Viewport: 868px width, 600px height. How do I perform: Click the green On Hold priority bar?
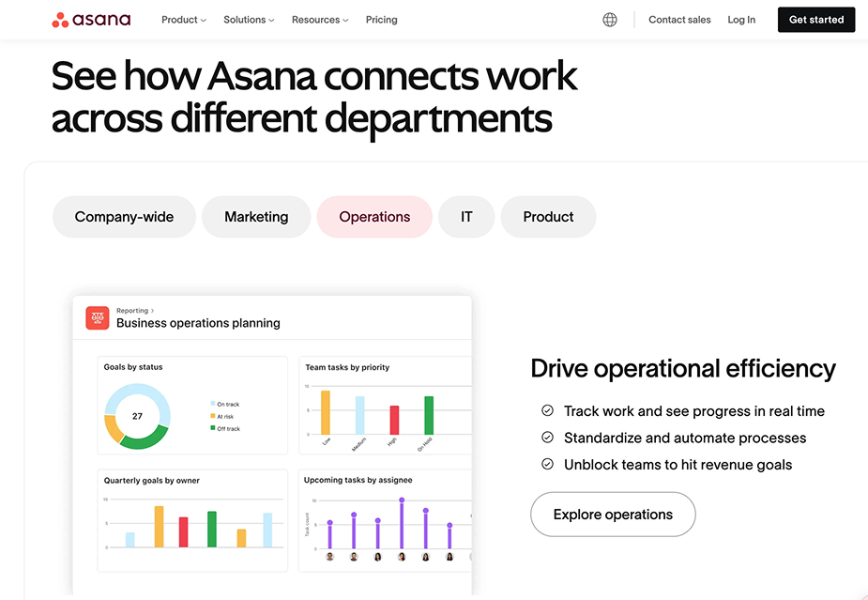point(429,416)
